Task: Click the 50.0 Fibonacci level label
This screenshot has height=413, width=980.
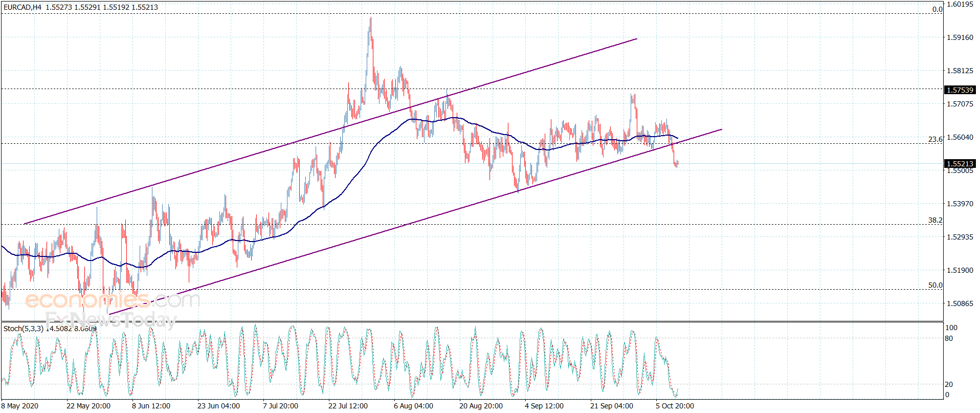Action: click(935, 285)
